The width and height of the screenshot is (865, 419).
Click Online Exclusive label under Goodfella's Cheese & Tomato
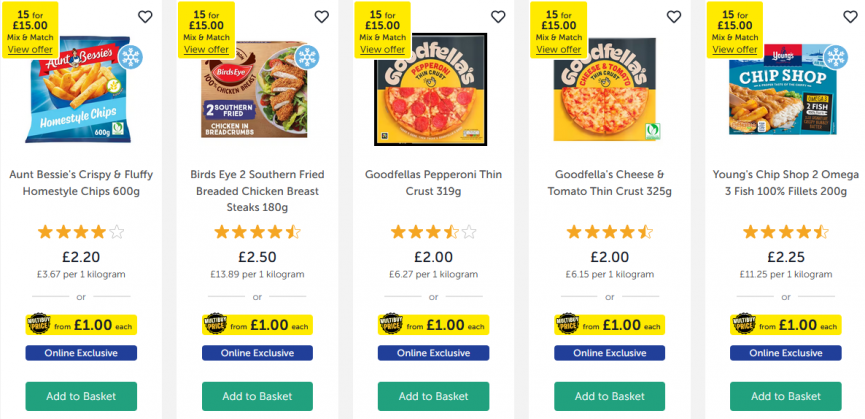coord(610,353)
